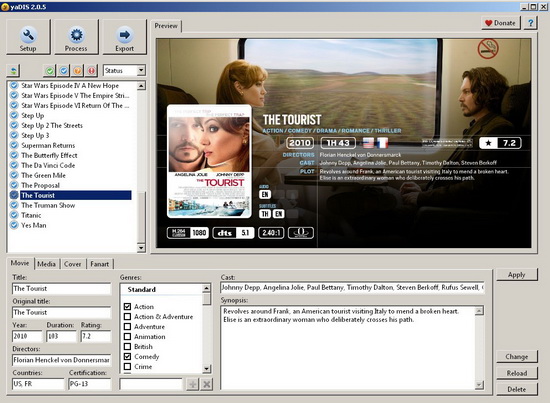This screenshot has height=403, width=550.
Task: Click the refresh list icon button
Action: [x=13, y=70]
